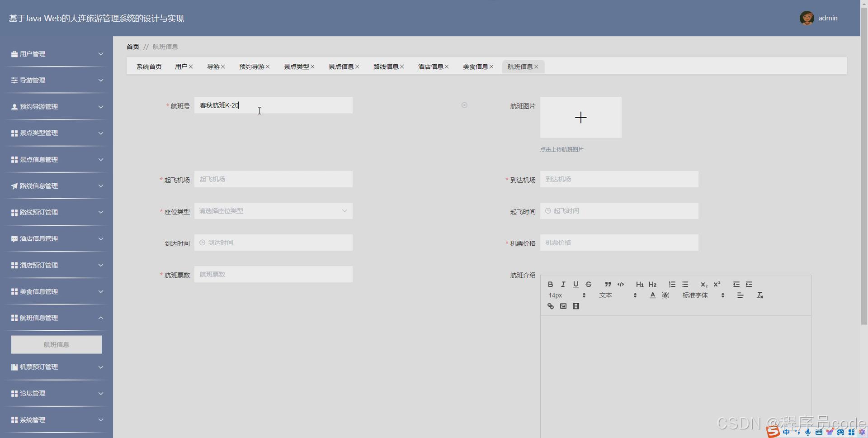Switch to 酒店信息 tab
Viewport: 868px width, 438px height.
[430, 67]
